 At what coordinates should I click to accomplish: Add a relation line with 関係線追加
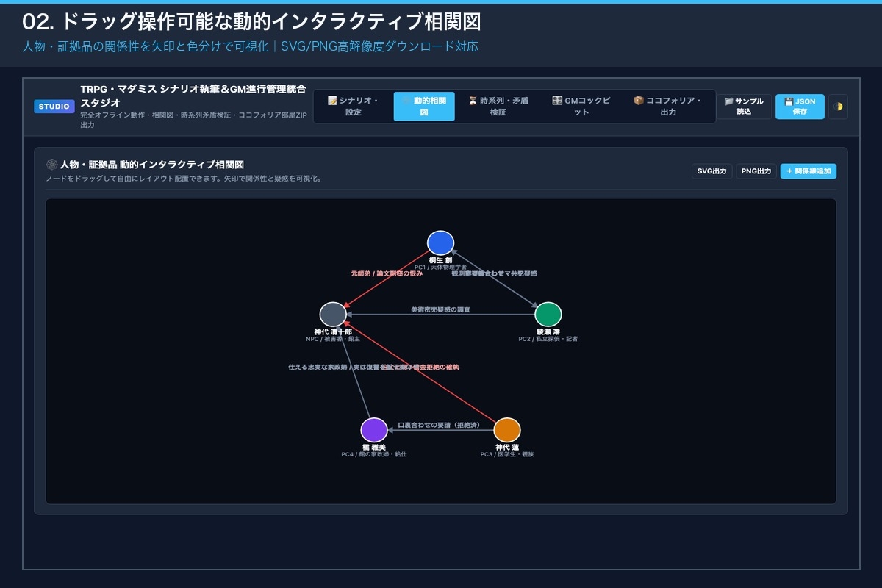pyautogui.click(x=808, y=171)
